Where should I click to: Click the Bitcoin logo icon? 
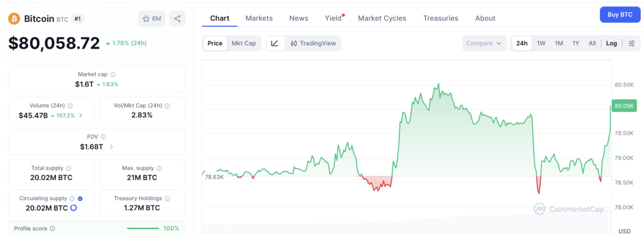point(14,19)
